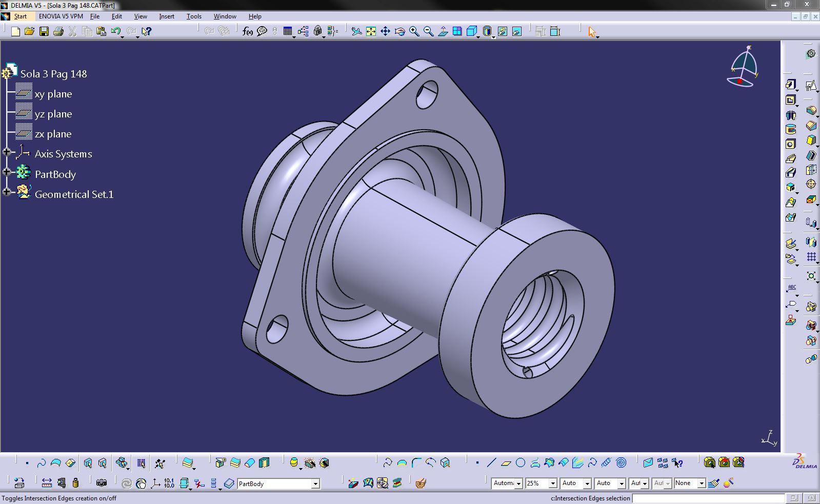
Task: Click Geometrical Set.1 label in tree
Action: (x=74, y=194)
